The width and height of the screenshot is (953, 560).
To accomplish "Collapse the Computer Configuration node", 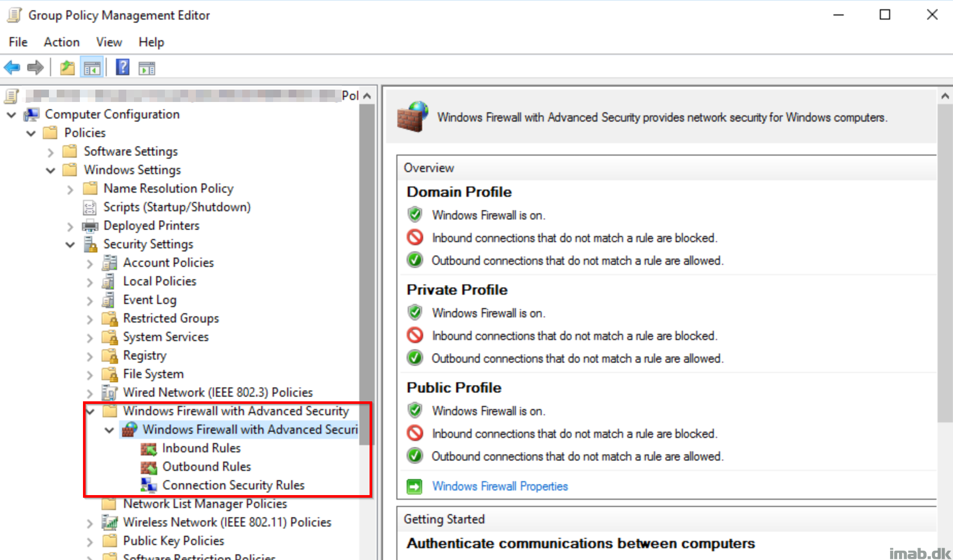I will pos(11,114).
